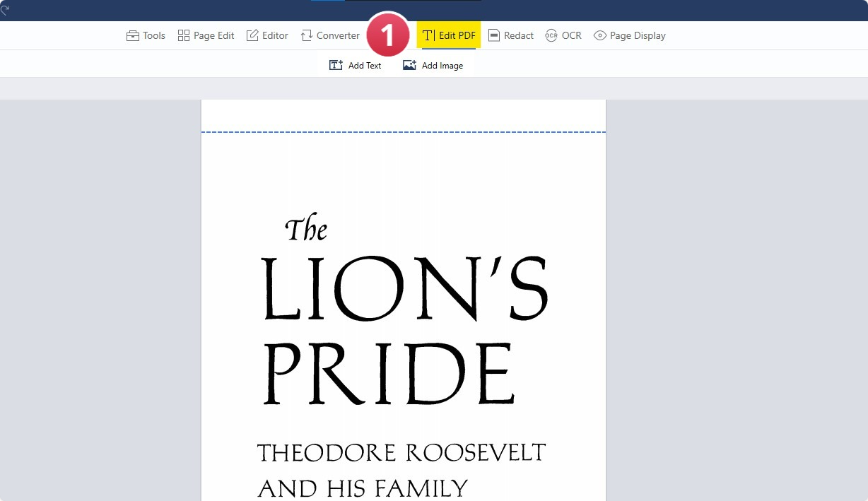Screen dimensions: 868x501
Task: Click the Add Image picture icon
Action: 409,65
